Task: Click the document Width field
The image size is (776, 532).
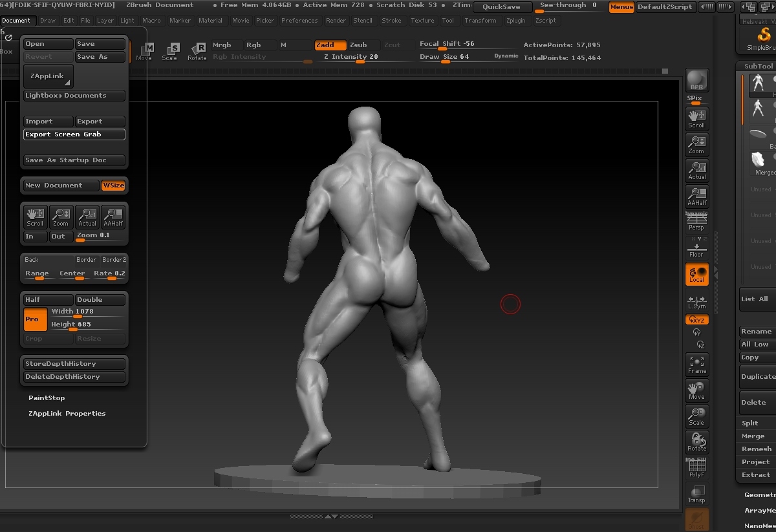Action: (88, 312)
